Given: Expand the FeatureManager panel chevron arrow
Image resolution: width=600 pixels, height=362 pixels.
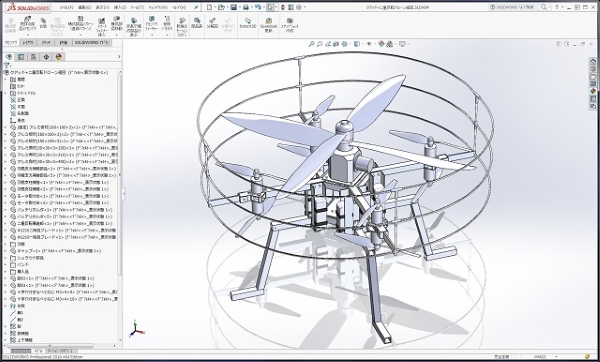Looking at the screenshot, I should (x=119, y=57).
